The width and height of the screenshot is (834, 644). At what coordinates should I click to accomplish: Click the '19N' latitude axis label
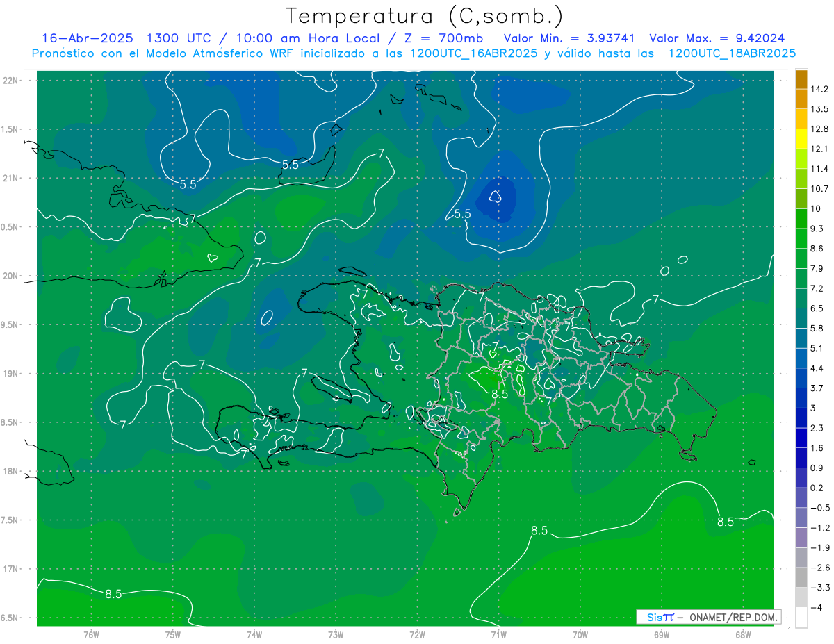[x=10, y=373]
